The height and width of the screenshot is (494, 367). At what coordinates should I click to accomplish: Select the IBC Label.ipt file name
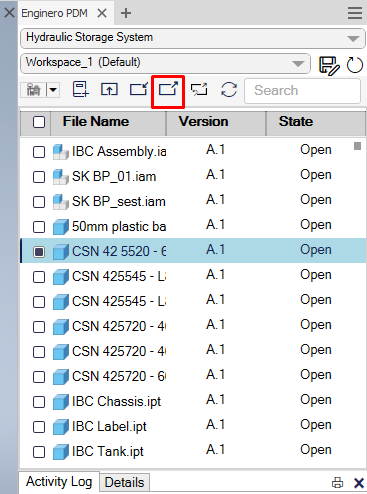109,427
